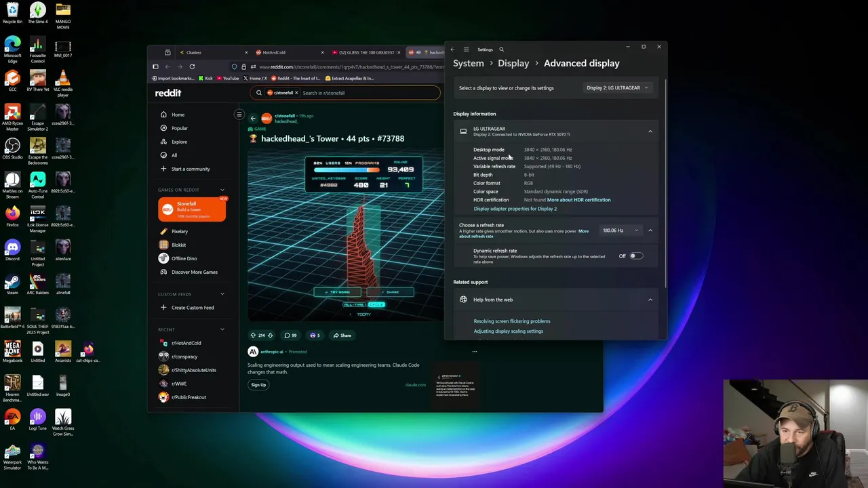
Task: Launch OBS Studio from the desktop
Action: pos(12,148)
